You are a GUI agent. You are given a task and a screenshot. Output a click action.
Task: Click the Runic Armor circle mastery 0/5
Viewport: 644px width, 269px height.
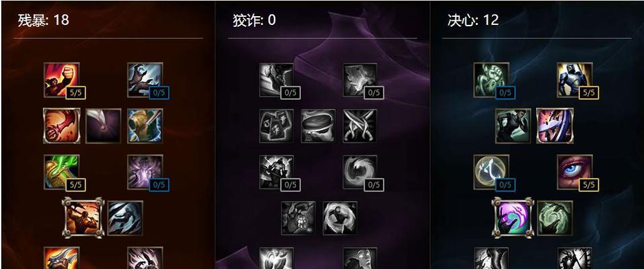tap(491, 172)
